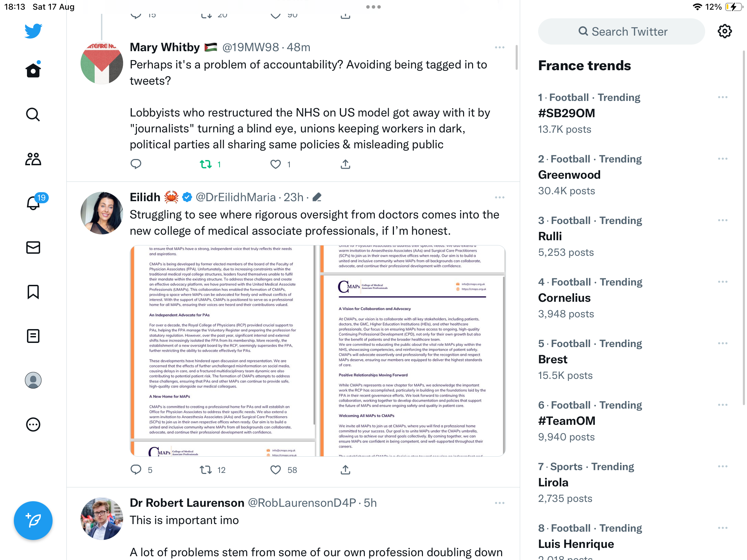
Task: Open the left CMAPs document image
Action: click(x=223, y=351)
